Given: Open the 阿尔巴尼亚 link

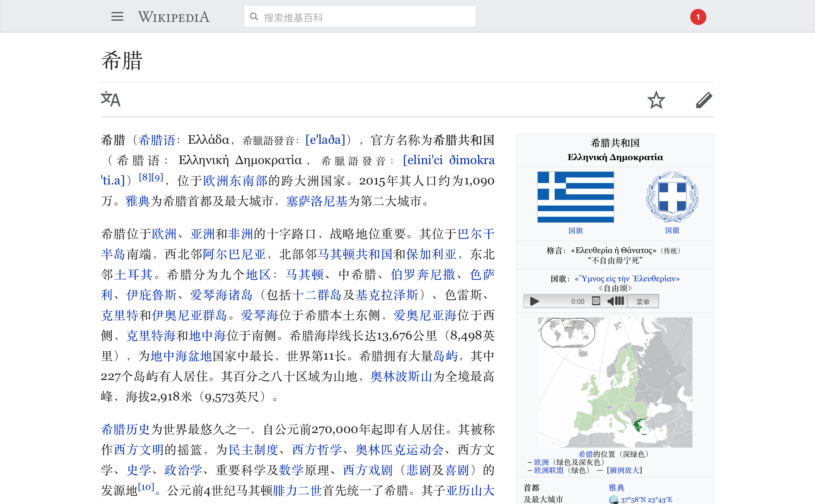Looking at the screenshot, I should pyautogui.click(x=234, y=254).
